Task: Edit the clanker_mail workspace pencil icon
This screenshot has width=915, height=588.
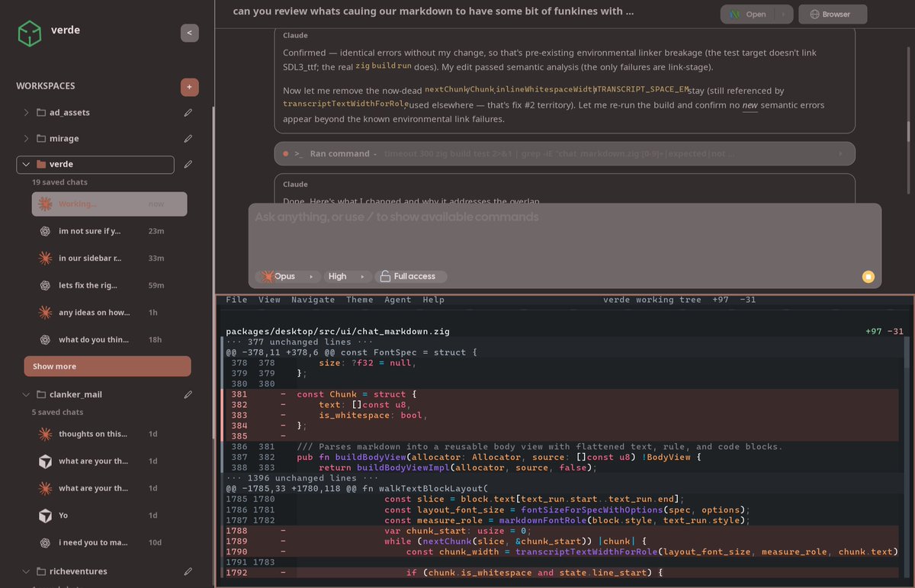Action: [188, 395]
